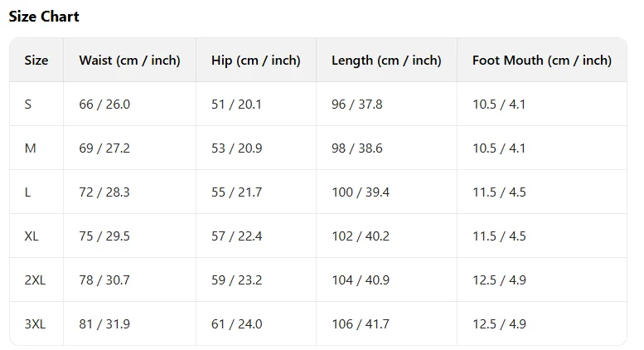This screenshot has width=644, height=350.
Task: Click the M size row label
Action: [x=31, y=148]
